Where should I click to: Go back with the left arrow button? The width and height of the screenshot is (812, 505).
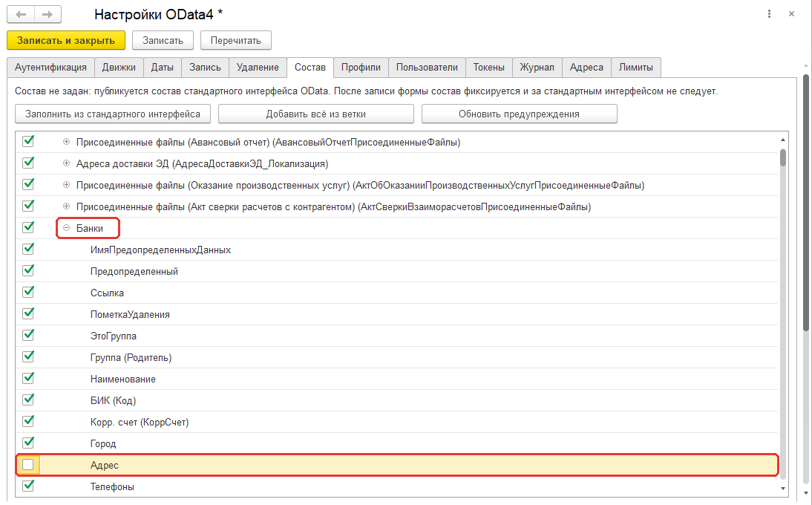point(22,15)
